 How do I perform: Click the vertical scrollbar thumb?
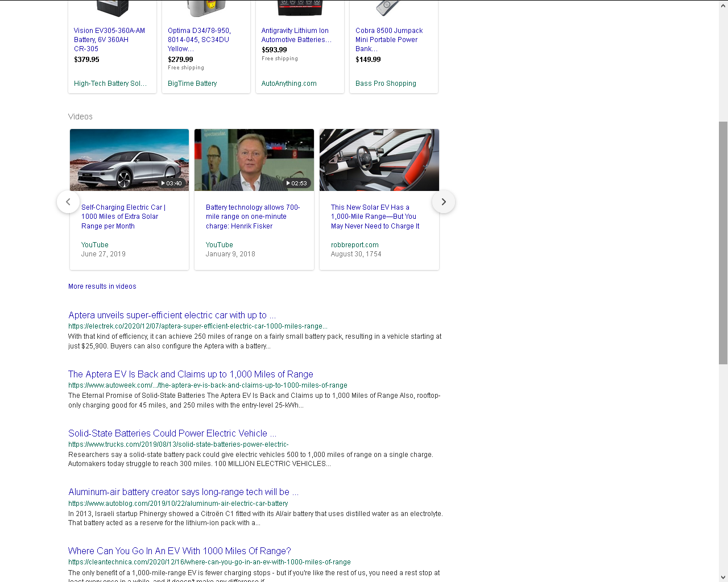click(x=723, y=243)
